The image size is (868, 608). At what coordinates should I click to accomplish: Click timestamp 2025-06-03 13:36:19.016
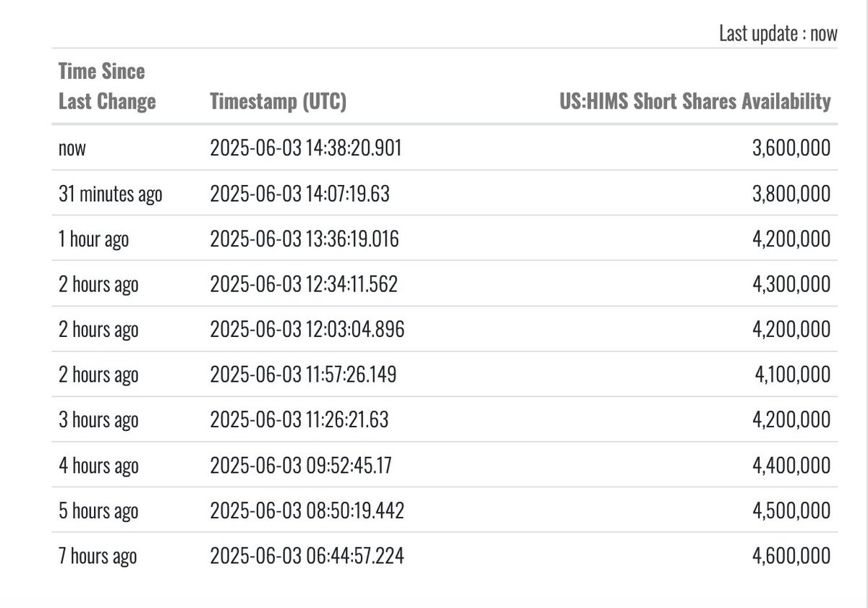[x=304, y=239]
